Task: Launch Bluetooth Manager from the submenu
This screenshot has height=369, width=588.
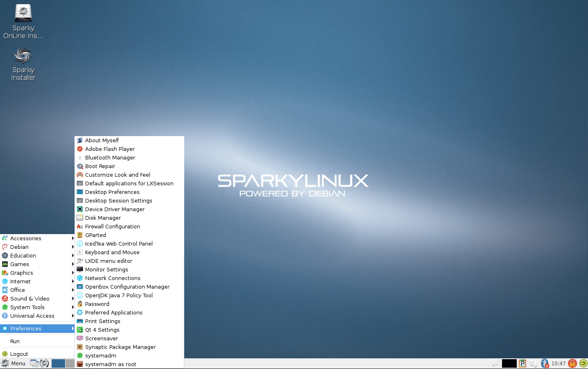Action: [129, 157]
